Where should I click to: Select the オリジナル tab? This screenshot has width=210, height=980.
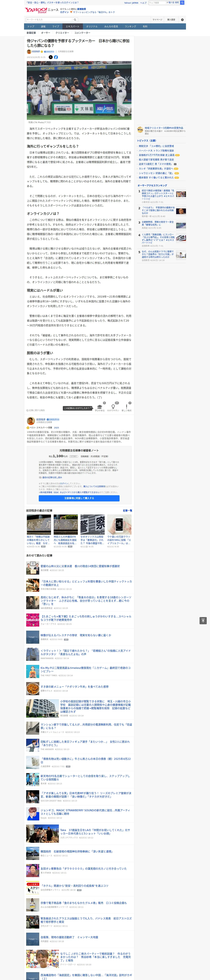coord(92,27)
